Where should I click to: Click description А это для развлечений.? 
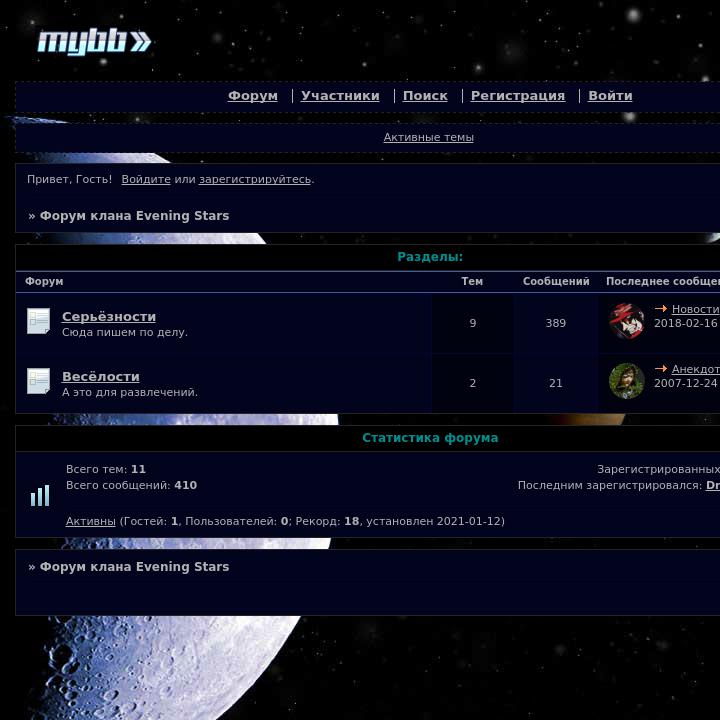(x=130, y=393)
